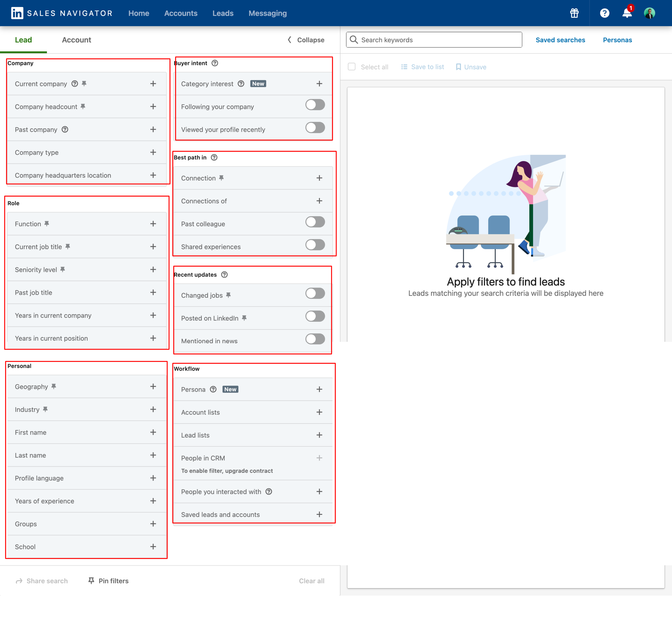Turn on the Posted on LinkedIn toggle

click(315, 316)
